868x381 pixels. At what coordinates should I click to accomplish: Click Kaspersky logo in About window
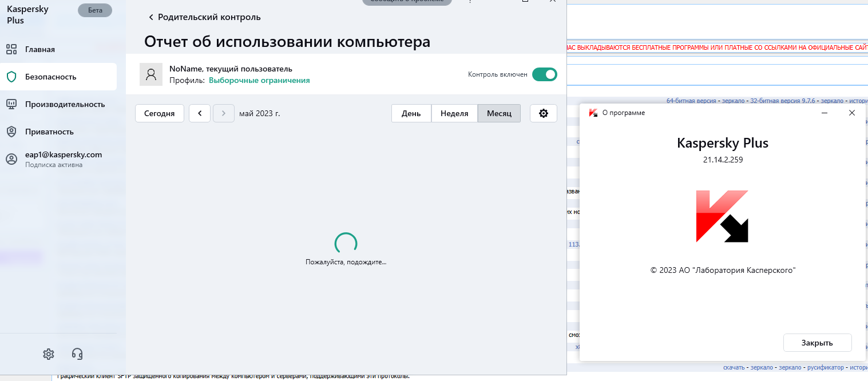[722, 216]
